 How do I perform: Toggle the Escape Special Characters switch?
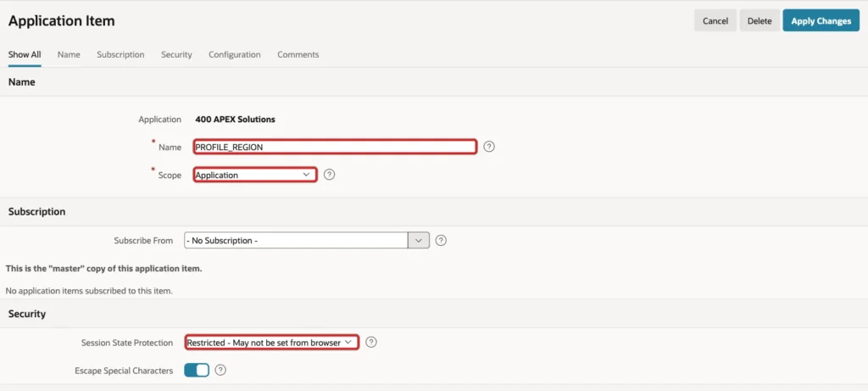coord(197,370)
